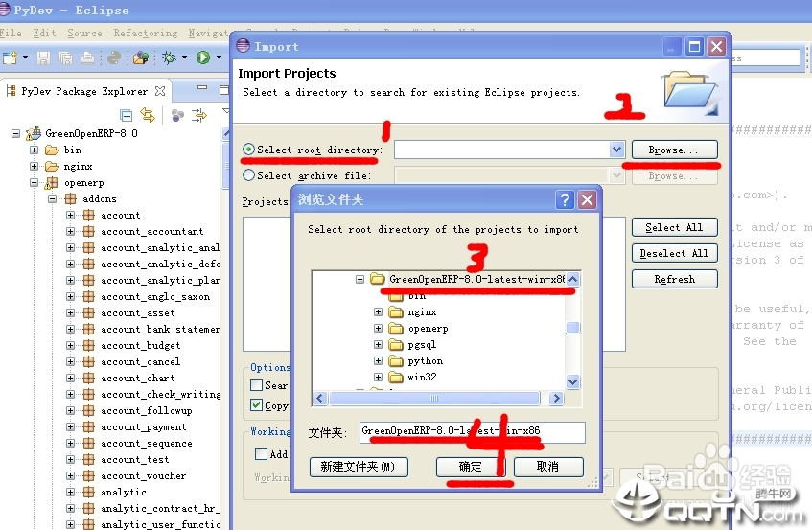Screen dimensions: 812x530
Task: Click account_payment in the tree
Action: tap(144, 427)
